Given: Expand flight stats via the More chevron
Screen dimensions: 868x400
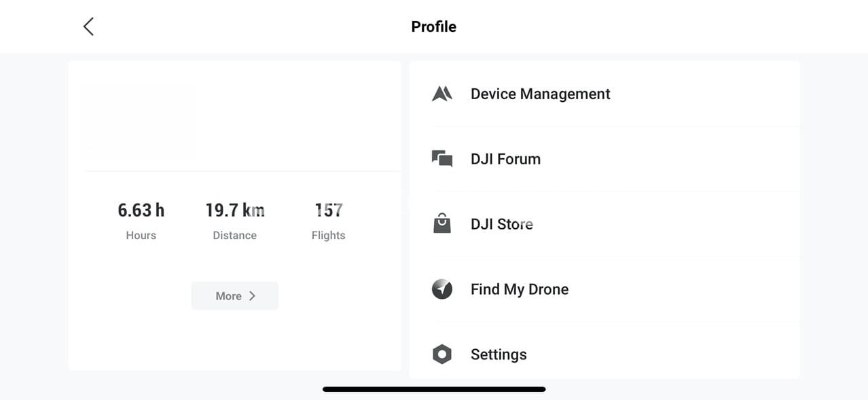Looking at the screenshot, I should 252,296.
